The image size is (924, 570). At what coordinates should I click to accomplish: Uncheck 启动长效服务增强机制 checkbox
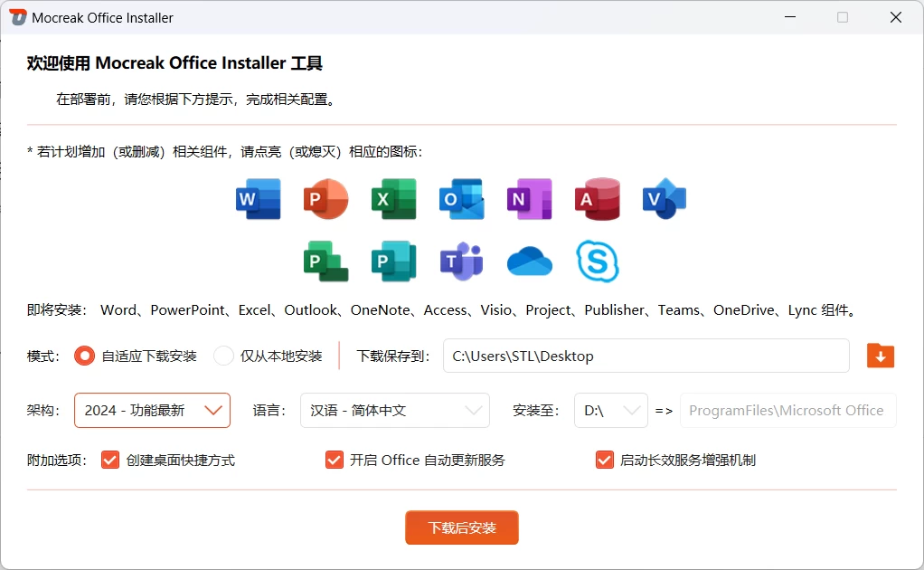click(x=605, y=460)
